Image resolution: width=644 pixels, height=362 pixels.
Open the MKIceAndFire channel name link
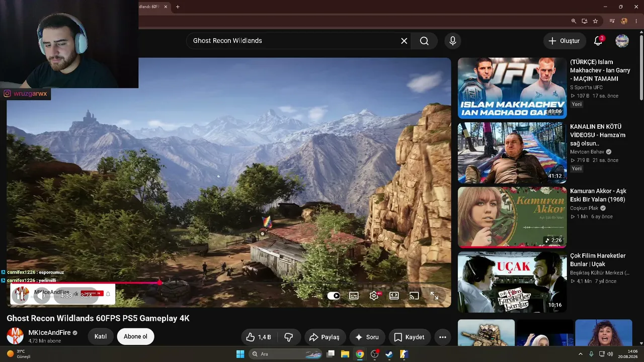point(49,333)
